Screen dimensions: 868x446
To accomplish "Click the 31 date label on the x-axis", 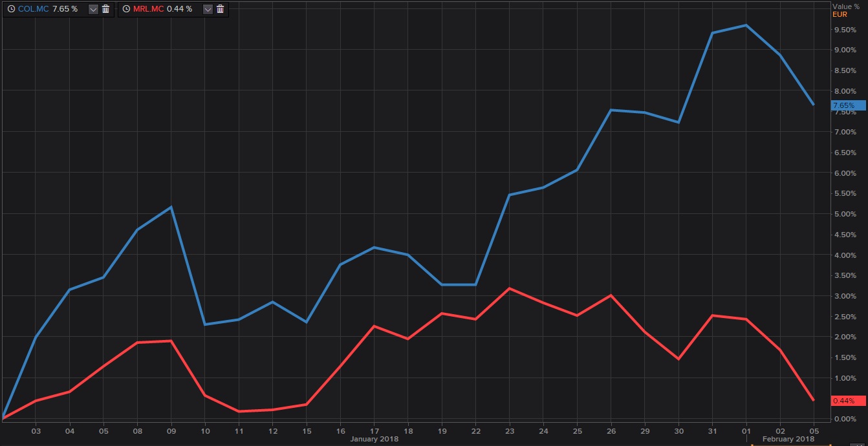I will [713, 430].
